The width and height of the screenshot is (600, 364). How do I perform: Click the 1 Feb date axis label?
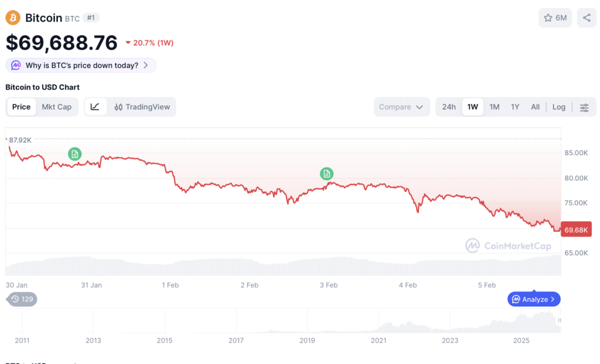(171, 285)
